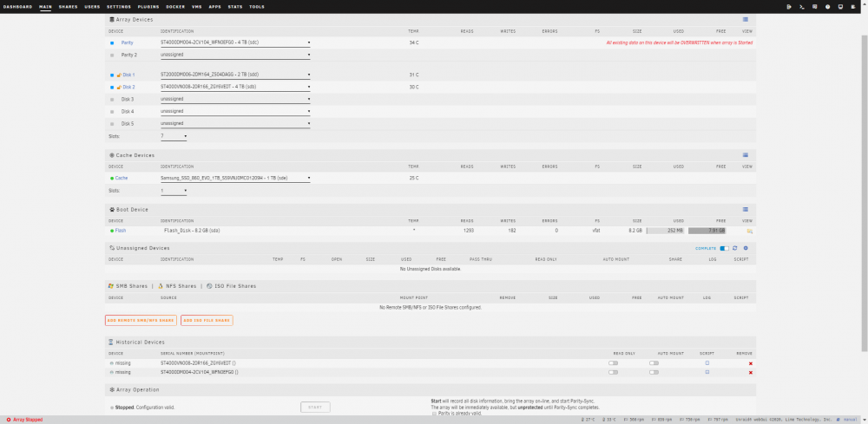
Task: Click remove X for ST4000DM004 historical device
Action: (751, 373)
